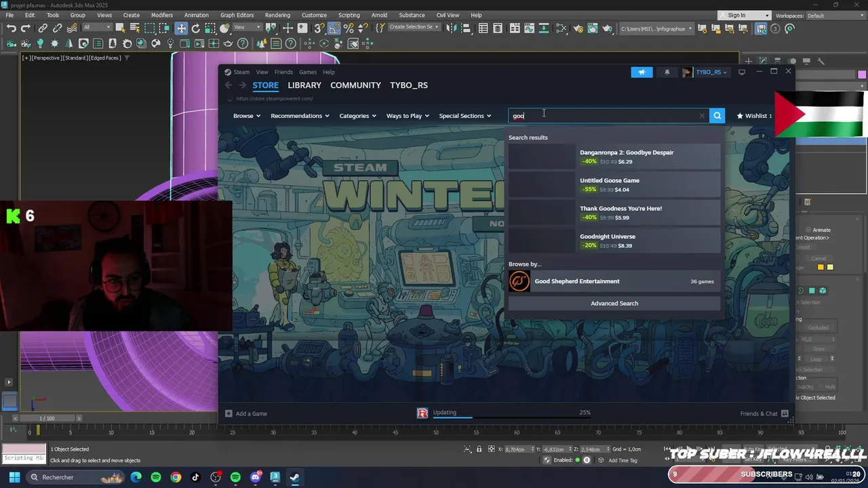This screenshot has height=488, width=868.
Task: Click the Undo arrow in 3ds Max toolbar
Action: click(x=12, y=28)
